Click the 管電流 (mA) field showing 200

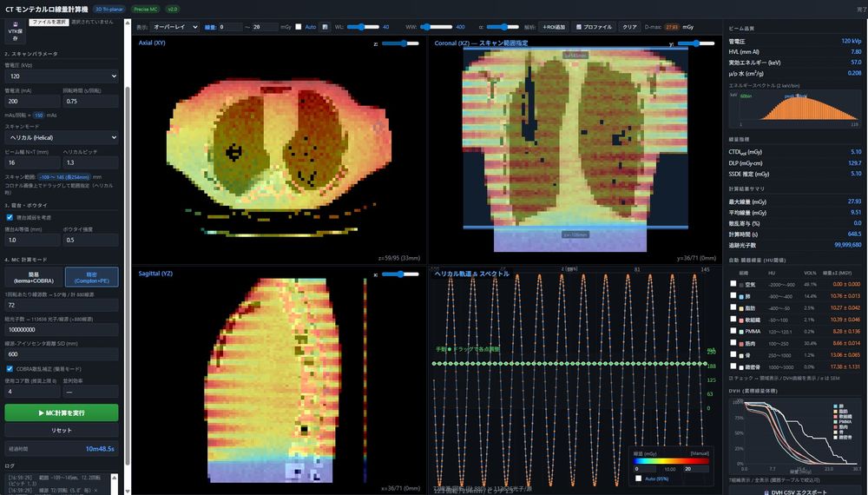(x=33, y=102)
